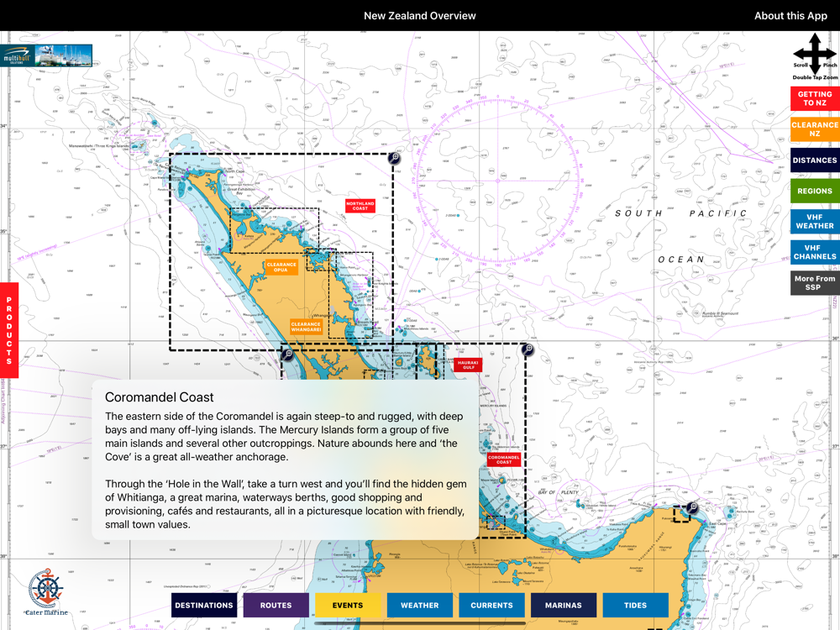Tap the red Coromandel Coast map label
Screen dimensions: 840x630
504,459
